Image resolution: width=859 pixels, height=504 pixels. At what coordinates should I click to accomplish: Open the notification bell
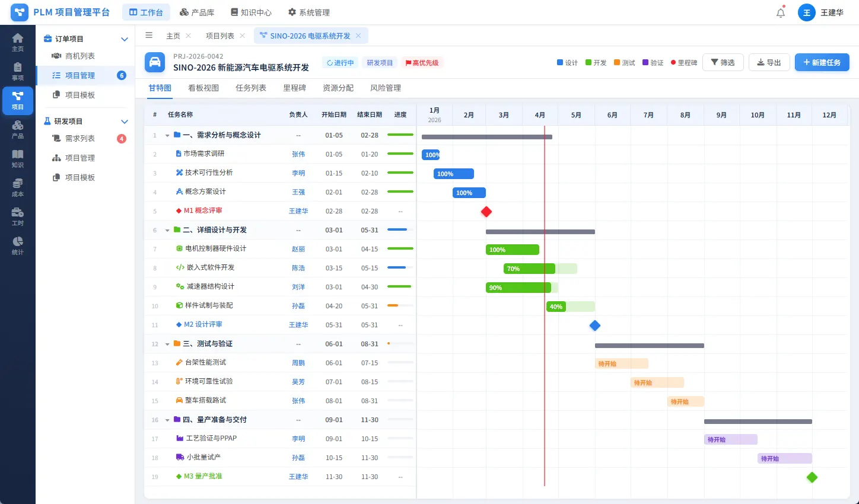coord(781,12)
